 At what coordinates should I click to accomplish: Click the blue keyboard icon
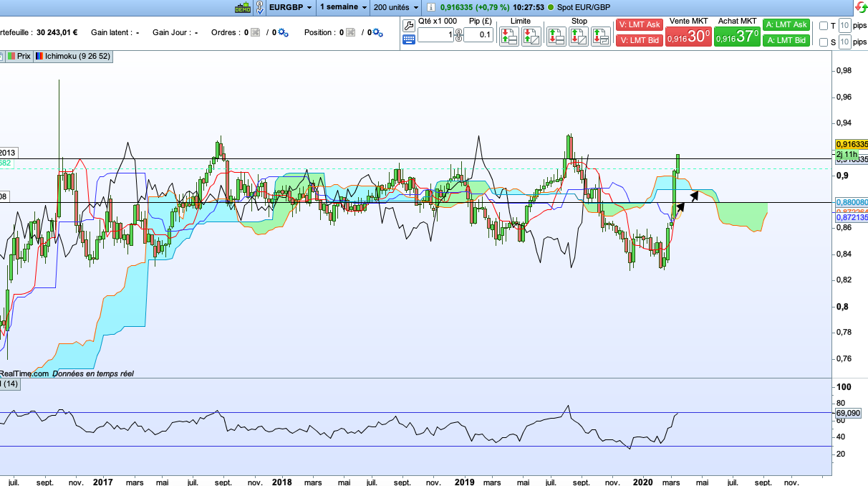coord(409,39)
